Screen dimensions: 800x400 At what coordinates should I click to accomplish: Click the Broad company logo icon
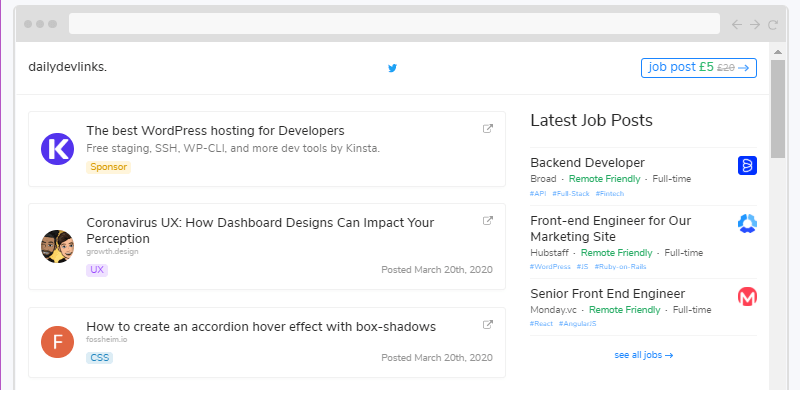click(x=747, y=165)
